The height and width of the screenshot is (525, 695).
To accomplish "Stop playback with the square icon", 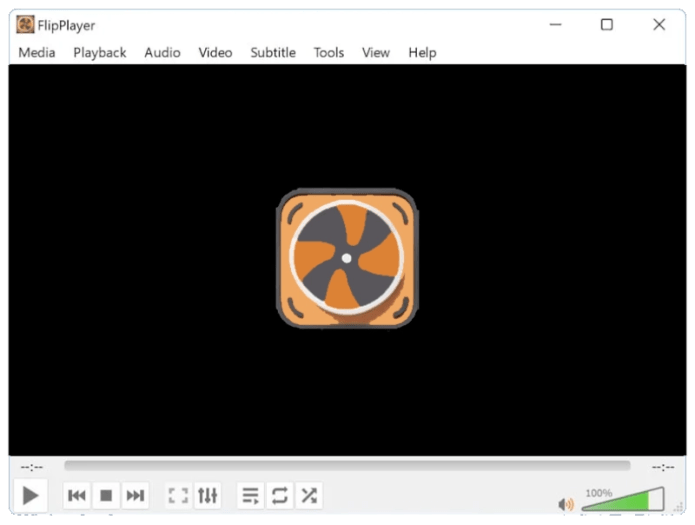I will 106,495.
